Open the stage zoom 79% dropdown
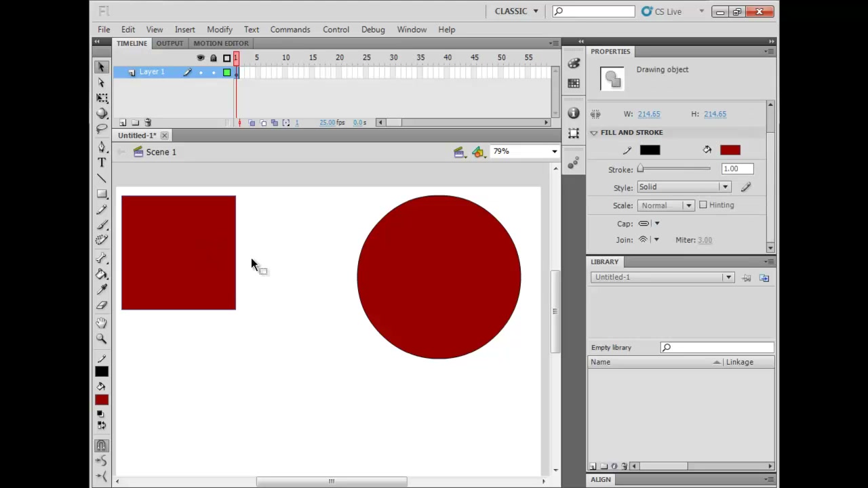 click(x=526, y=151)
